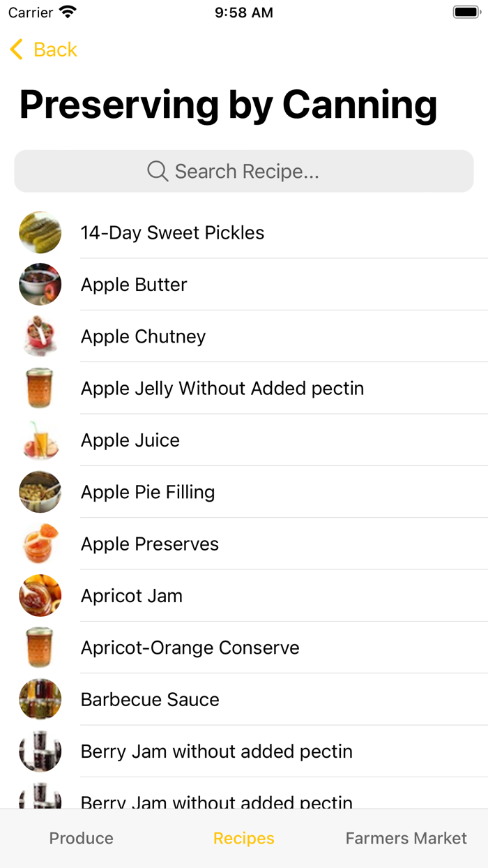Tap the Apple Juice recipe image

coord(40,440)
